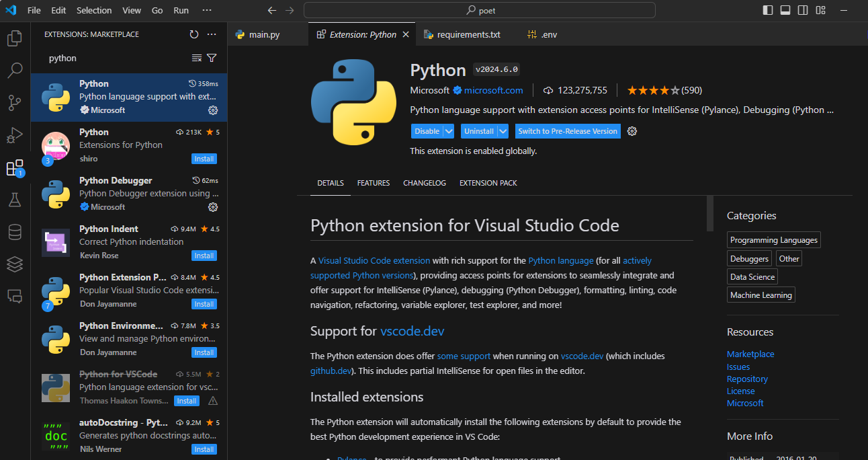Select the DETAILS tab
The width and height of the screenshot is (868, 460).
[x=331, y=183]
